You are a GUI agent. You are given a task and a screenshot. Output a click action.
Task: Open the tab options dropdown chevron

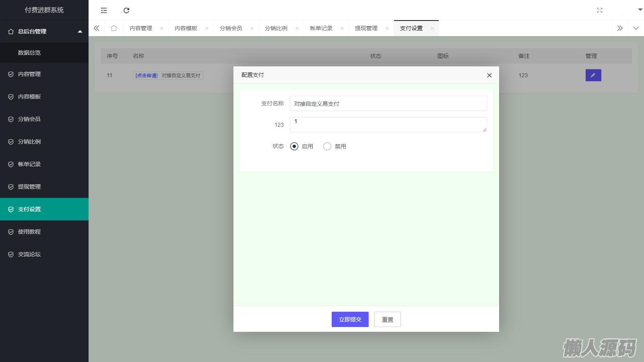[636, 28]
